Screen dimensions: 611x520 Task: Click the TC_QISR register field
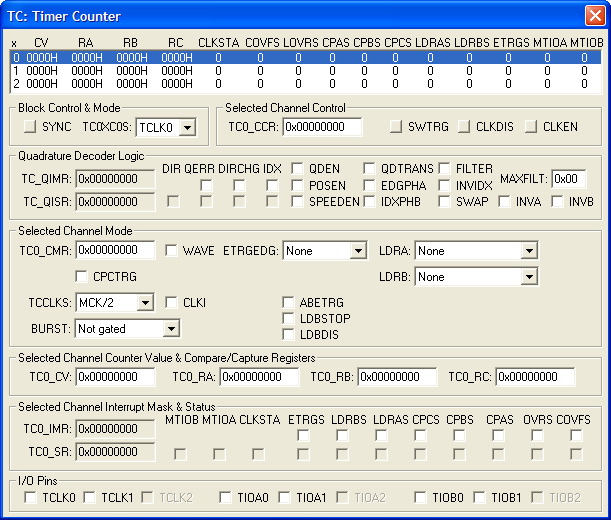pyautogui.click(x=115, y=202)
